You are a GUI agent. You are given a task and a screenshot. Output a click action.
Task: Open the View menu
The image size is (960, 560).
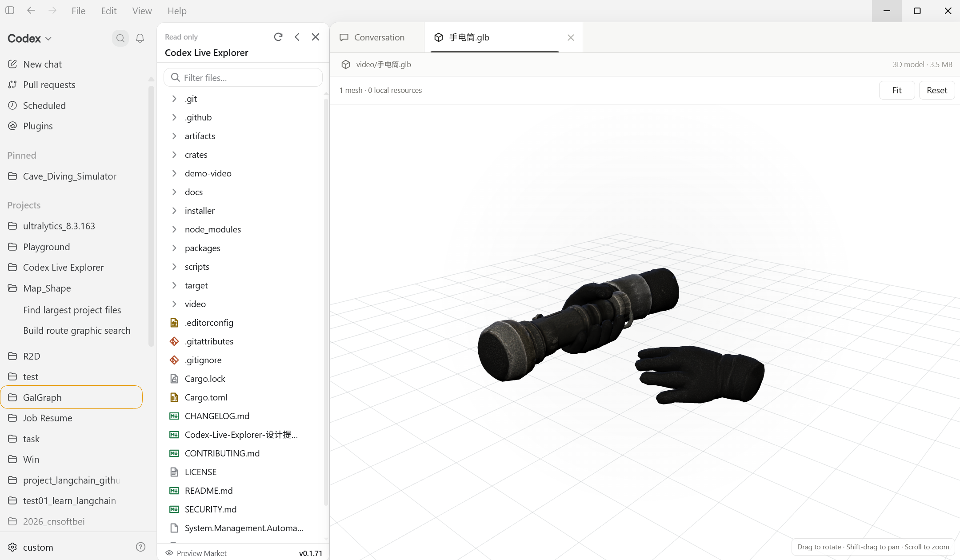(x=142, y=11)
